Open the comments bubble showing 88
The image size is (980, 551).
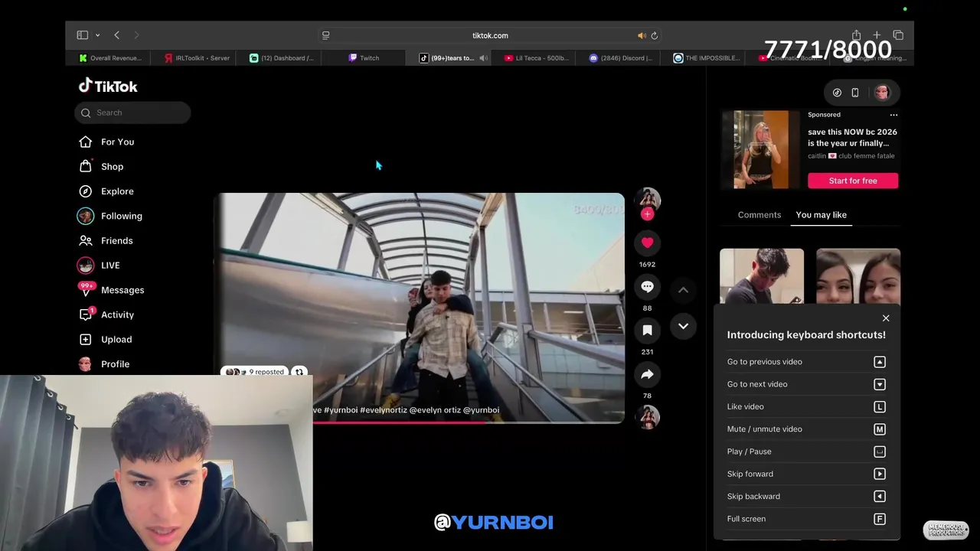(647, 286)
